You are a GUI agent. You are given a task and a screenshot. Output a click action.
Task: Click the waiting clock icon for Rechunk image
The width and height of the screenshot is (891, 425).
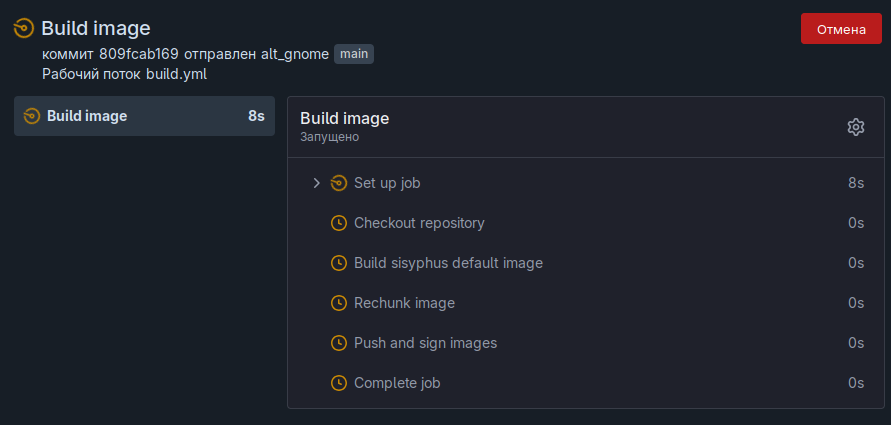click(340, 303)
